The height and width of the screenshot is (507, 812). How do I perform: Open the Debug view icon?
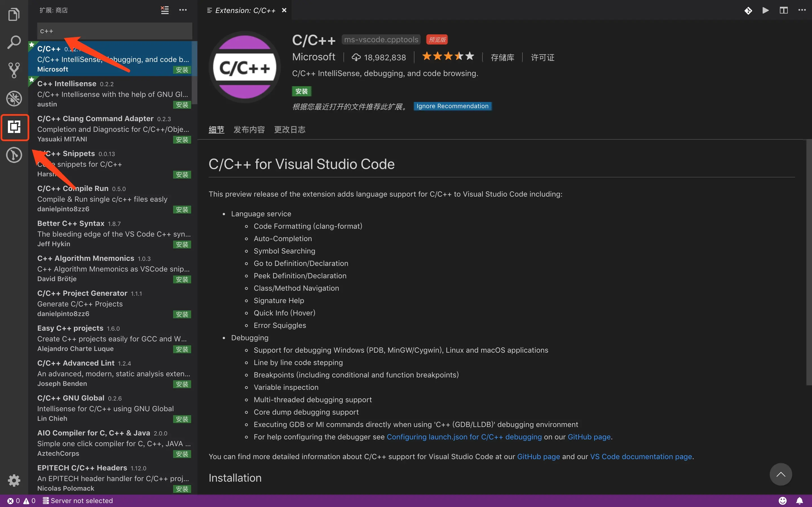click(x=14, y=99)
